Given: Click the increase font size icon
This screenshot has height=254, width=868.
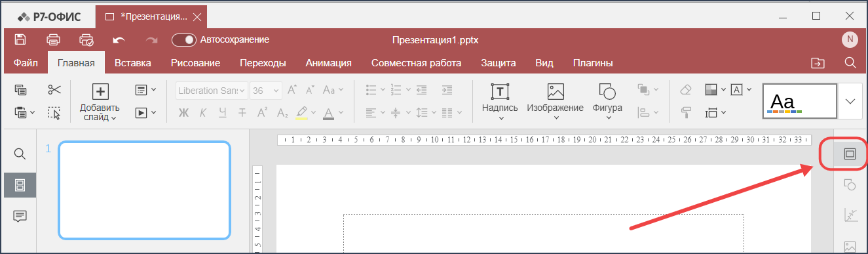Looking at the screenshot, I should coord(292,90).
